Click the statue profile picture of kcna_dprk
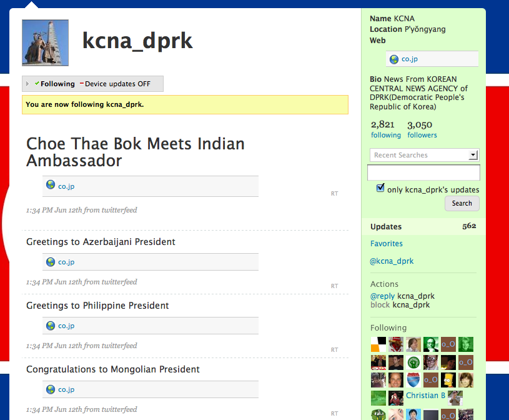Image resolution: width=509 pixels, height=420 pixels. (x=45, y=42)
